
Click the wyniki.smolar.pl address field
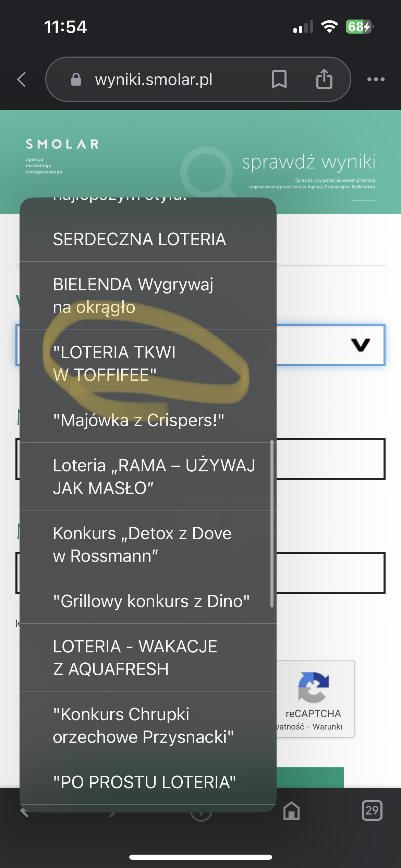[154, 80]
